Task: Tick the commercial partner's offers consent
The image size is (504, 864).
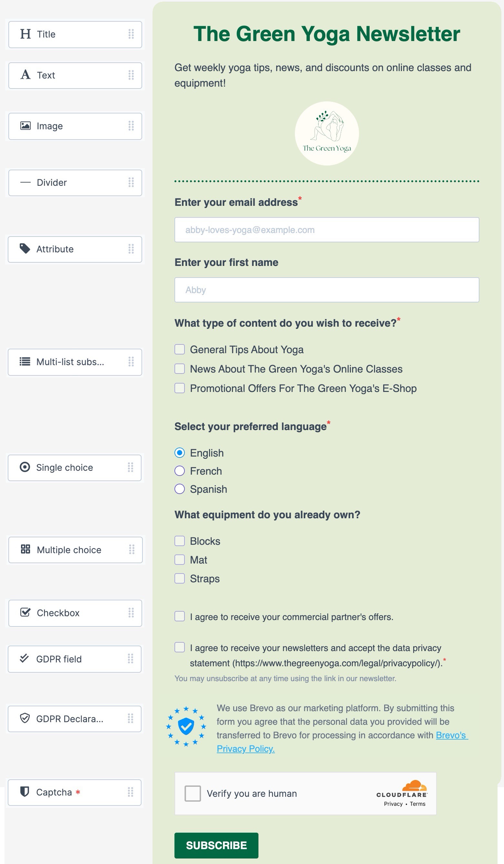Action: click(x=180, y=616)
